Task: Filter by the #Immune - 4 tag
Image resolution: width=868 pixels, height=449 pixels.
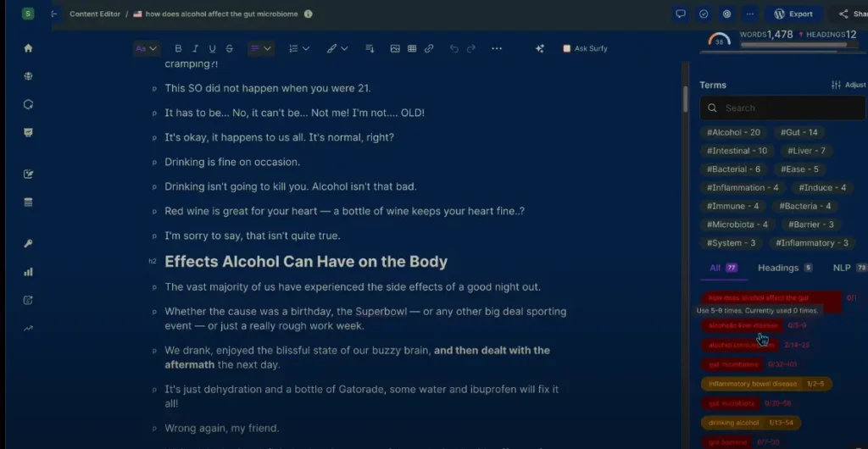Action: pos(732,206)
